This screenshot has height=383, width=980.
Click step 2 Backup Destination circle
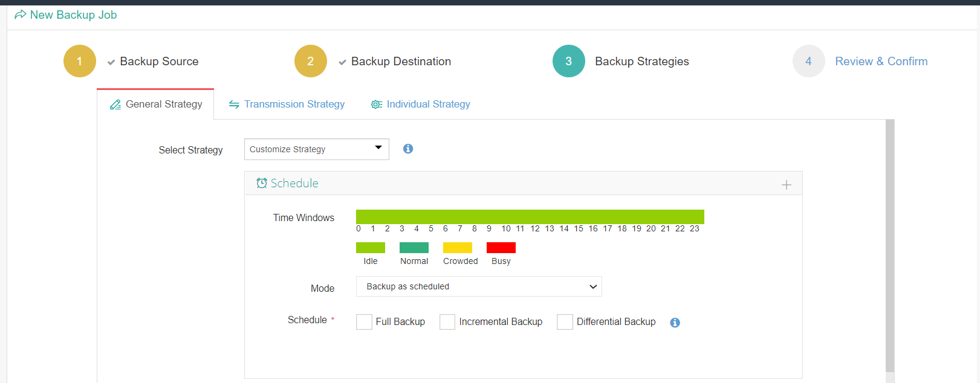310,61
